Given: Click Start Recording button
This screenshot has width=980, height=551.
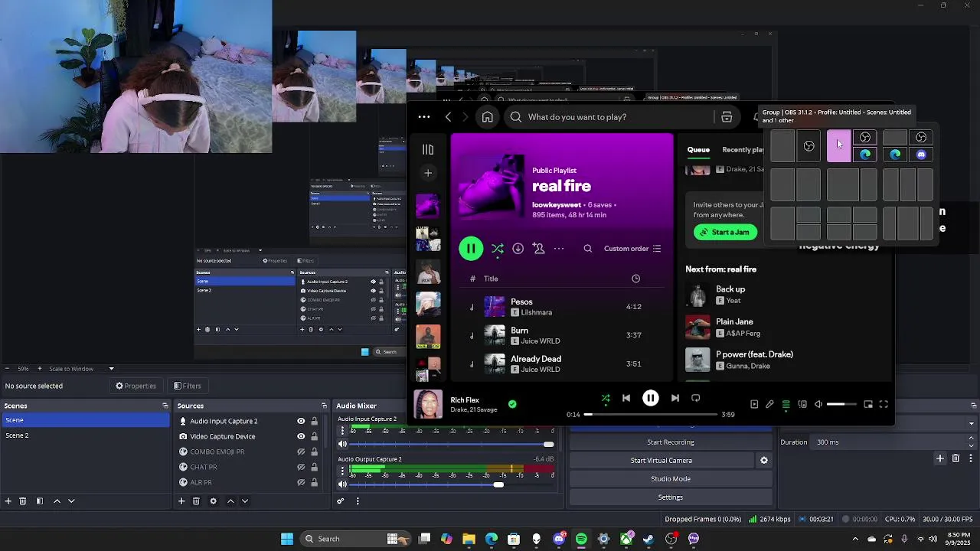Looking at the screenshot, I should 670,442.
